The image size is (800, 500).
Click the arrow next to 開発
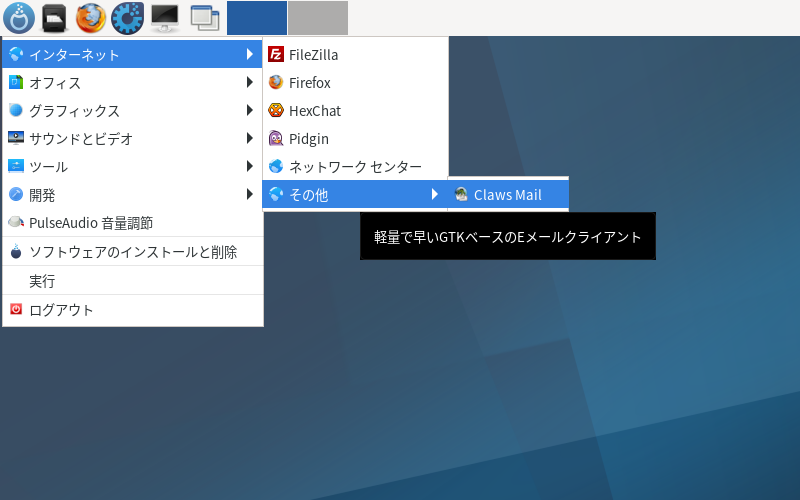pyautogui.click(x=249, y=194)
